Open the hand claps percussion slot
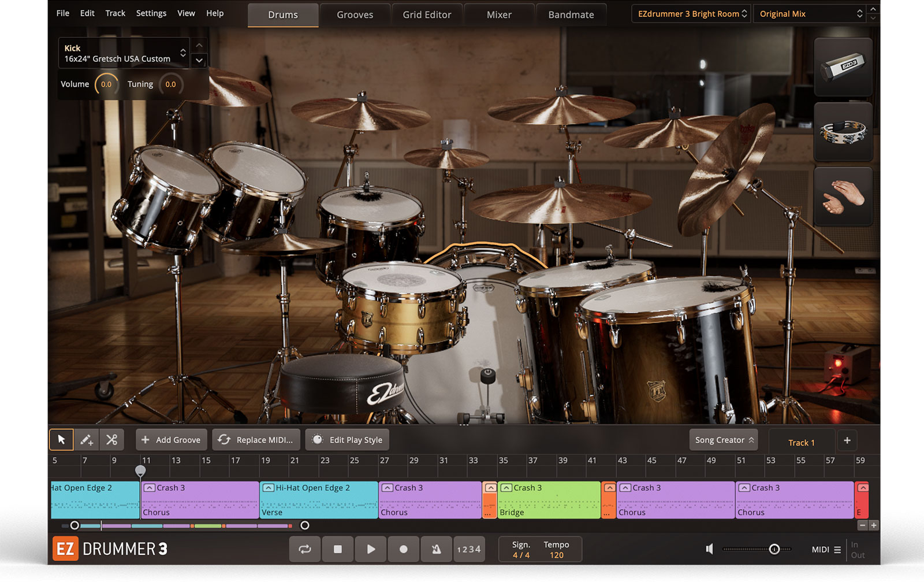 coord(843,197)
